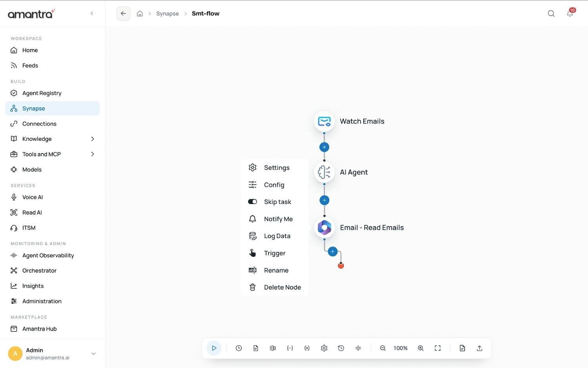Image resolution: width=588 pixels, height=368 pixels.
Task: Open the notifications bell with 10 badge
Action: [570, 13]
